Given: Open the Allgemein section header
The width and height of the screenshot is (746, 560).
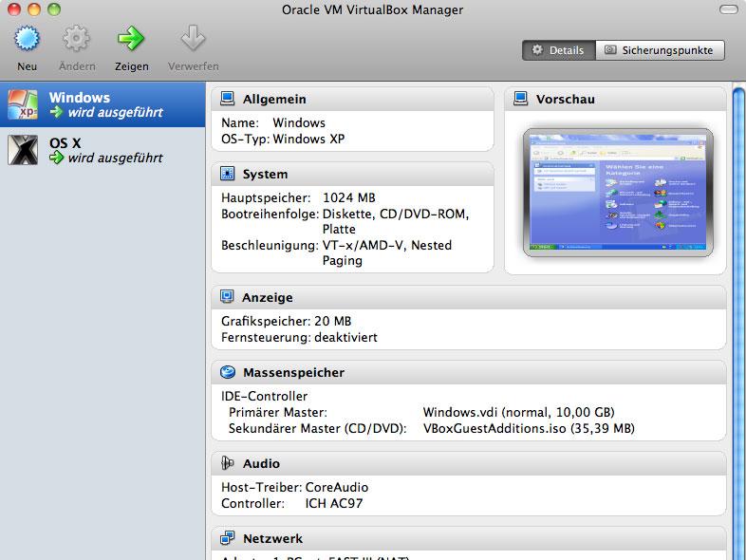Looking at the screenshot, I should [x=352, y=99].
